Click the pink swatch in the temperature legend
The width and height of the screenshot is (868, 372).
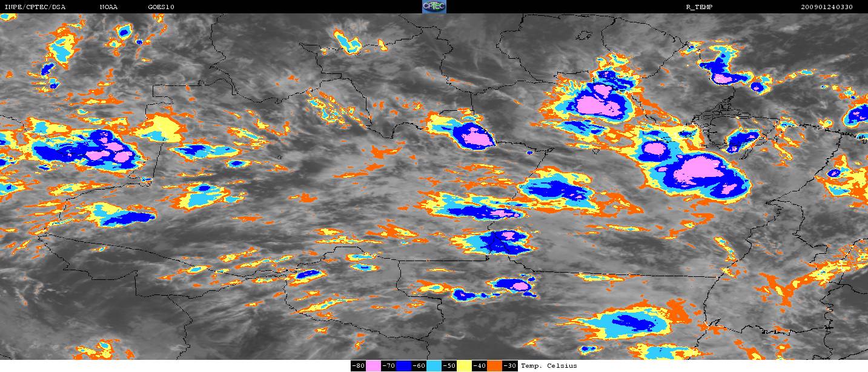(373, 366)
